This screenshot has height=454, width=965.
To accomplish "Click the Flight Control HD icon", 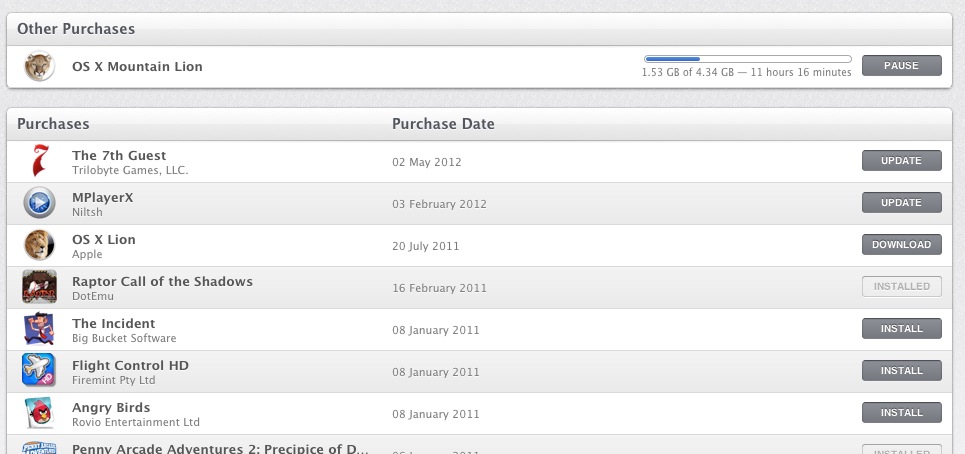I will 39,371.
